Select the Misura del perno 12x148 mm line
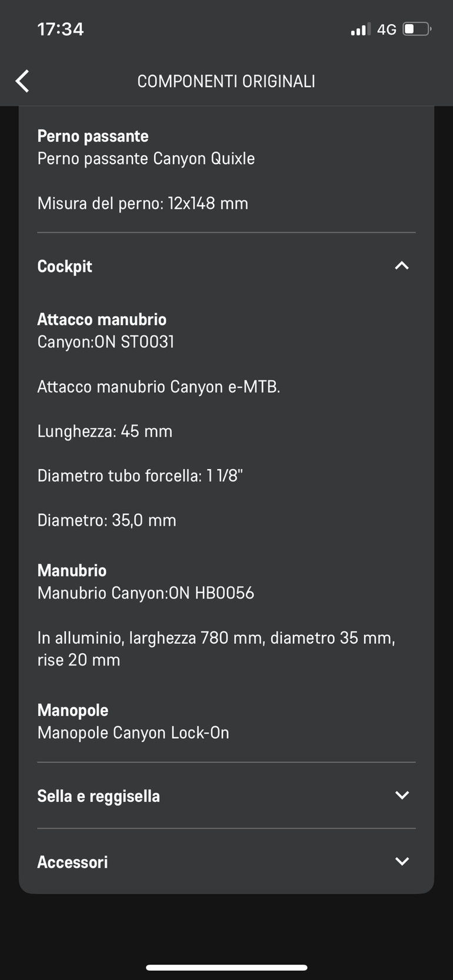The height and width of the screenshot is (980, 453). pyautogui.click(x=142, y=203)
